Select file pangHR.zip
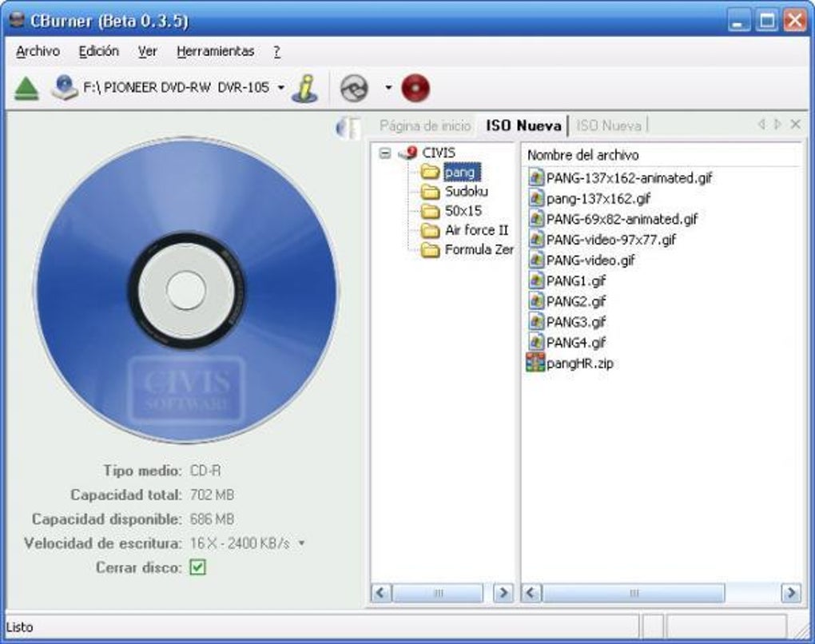The height and width of the screenshot is (644, 815). pos(579,363)
